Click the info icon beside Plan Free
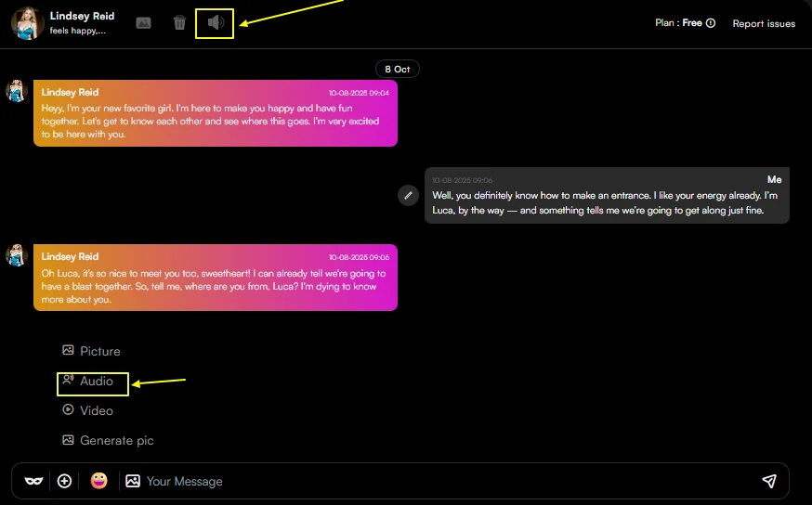The image size is (812, 505). point(711,23)
